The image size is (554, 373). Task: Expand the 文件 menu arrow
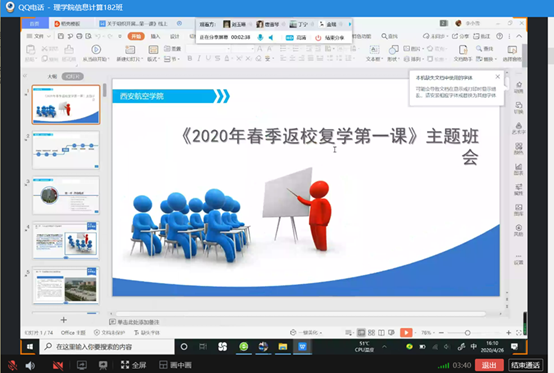pos(49,36)
